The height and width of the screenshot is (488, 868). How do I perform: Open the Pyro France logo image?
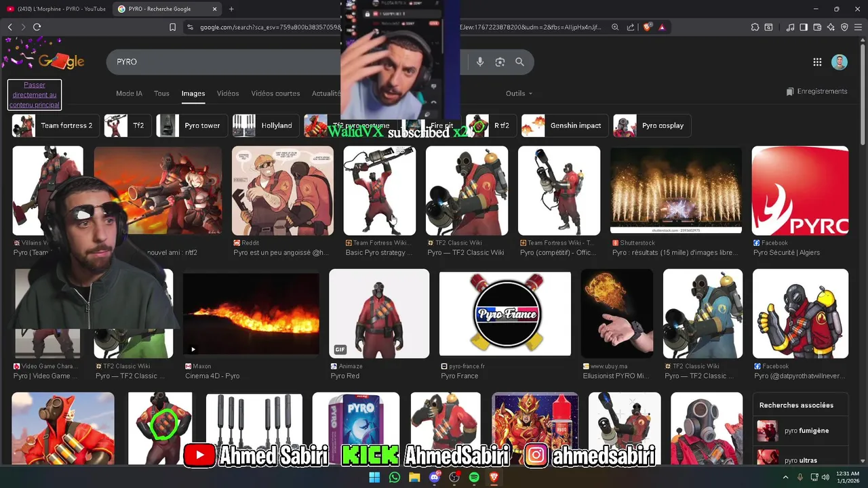click(x=505, y=313)
